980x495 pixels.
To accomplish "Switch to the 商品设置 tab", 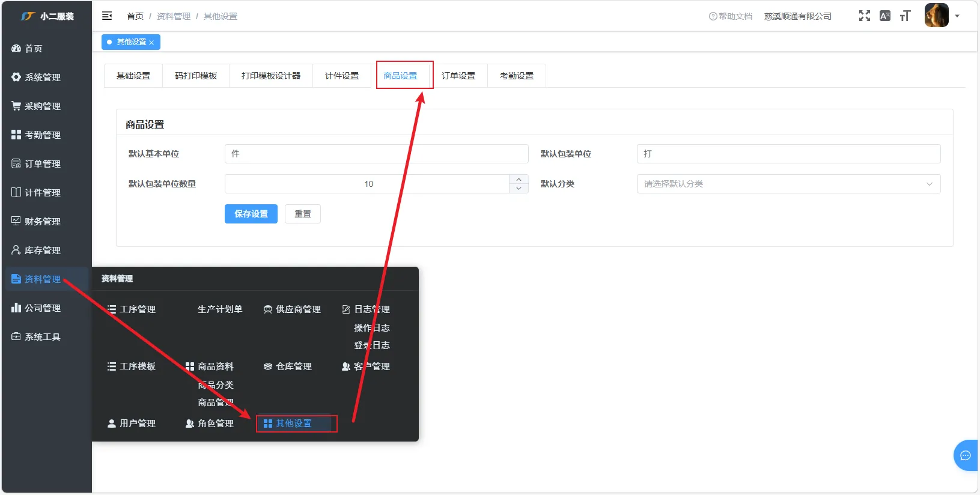I will [x=400, y=76].
